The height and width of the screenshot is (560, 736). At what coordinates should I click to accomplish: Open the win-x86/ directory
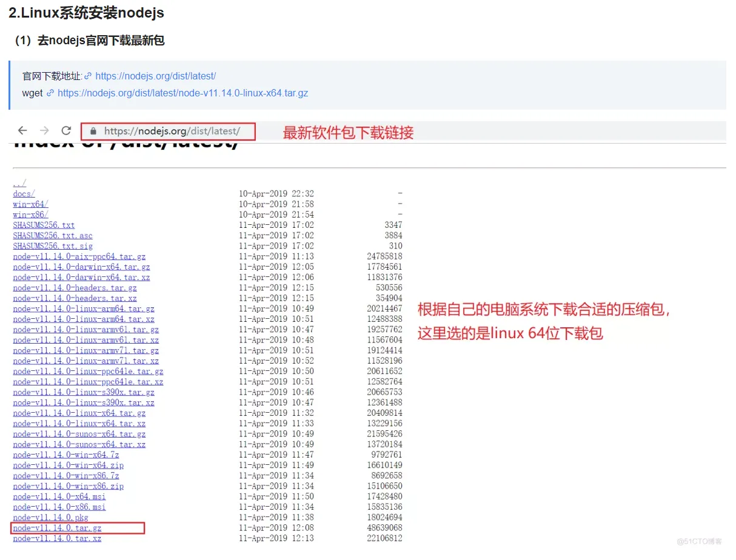(29, 214)
